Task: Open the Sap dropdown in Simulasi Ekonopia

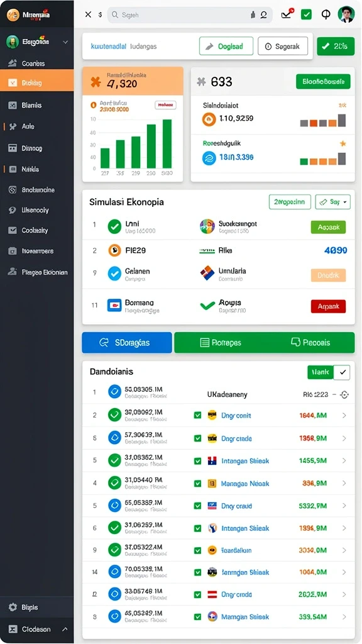Action: point(333,202)
